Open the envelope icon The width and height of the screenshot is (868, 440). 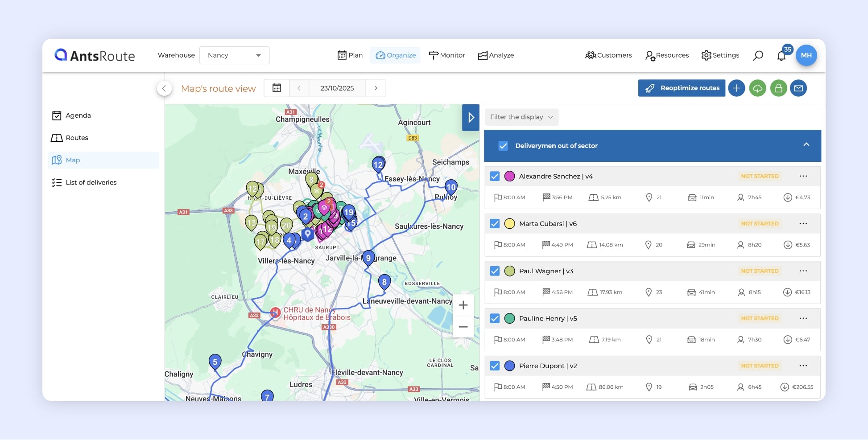coord(799,88)
